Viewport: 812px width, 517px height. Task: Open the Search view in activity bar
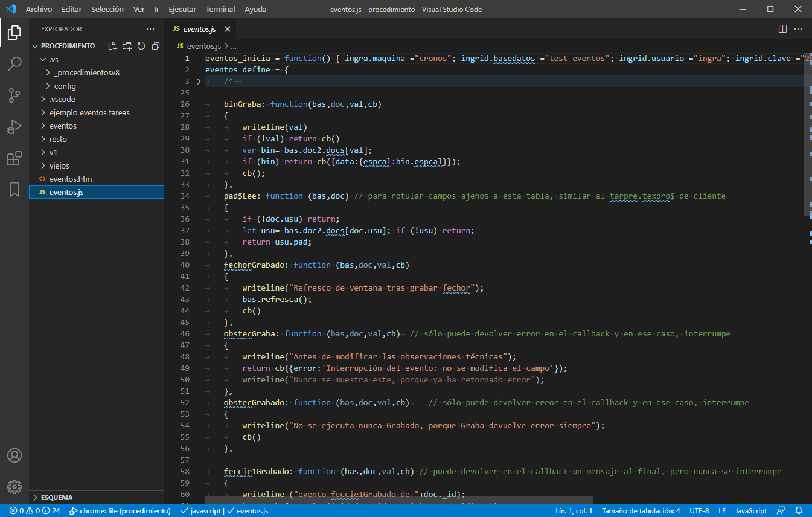tap(14, 64)
